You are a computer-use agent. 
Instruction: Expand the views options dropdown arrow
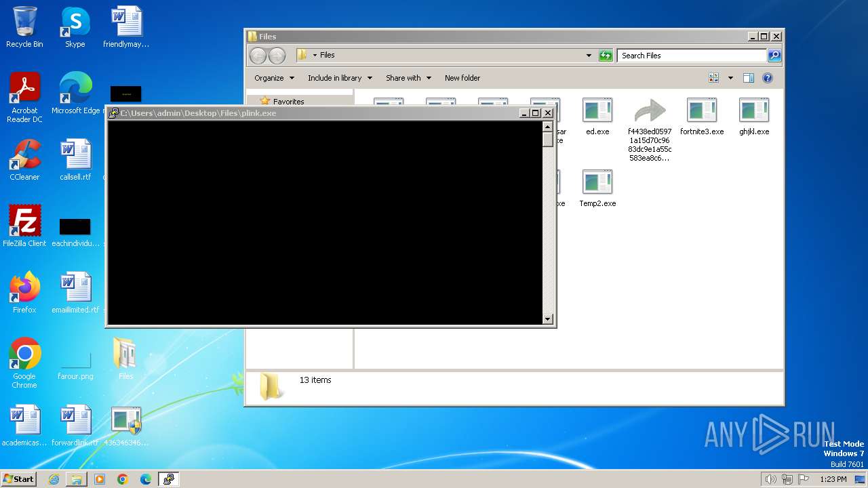(x=730, y=78)
